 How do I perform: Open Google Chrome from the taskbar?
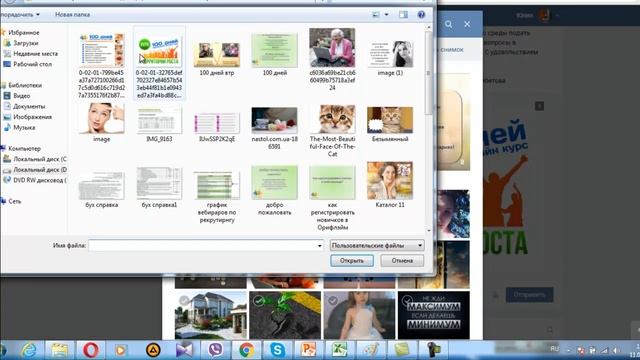(x=246, y=350)
